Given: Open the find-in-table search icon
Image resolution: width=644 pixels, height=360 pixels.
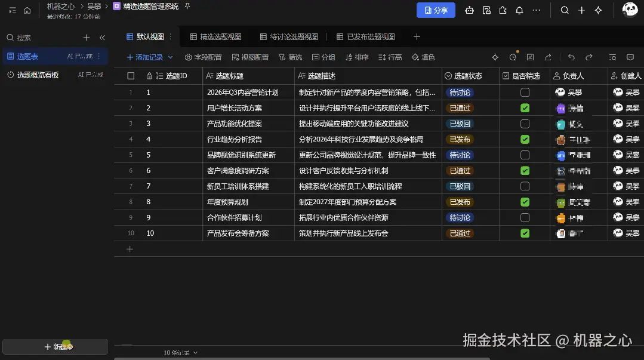Looking at the screenshot, I should click(x=612, y=57).
